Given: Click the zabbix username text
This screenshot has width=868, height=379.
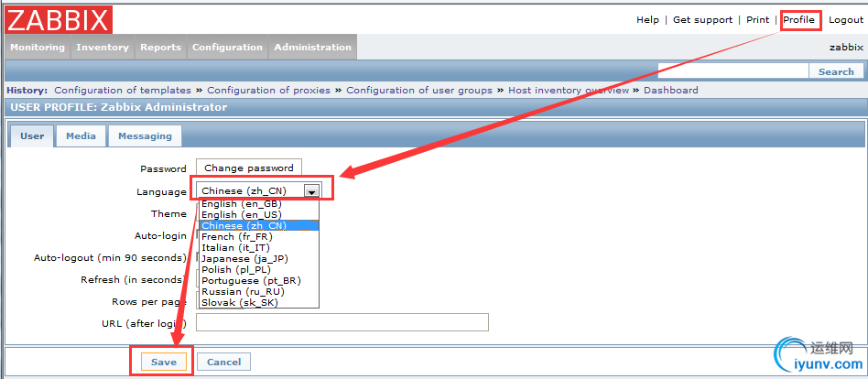Looking at the screenshot, I should pos(846,47).
